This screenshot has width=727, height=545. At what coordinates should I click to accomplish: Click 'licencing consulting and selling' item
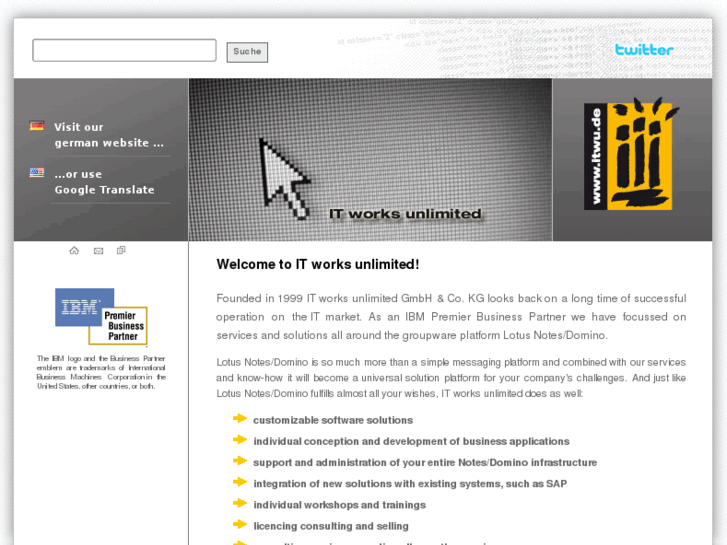click(331, 526)
